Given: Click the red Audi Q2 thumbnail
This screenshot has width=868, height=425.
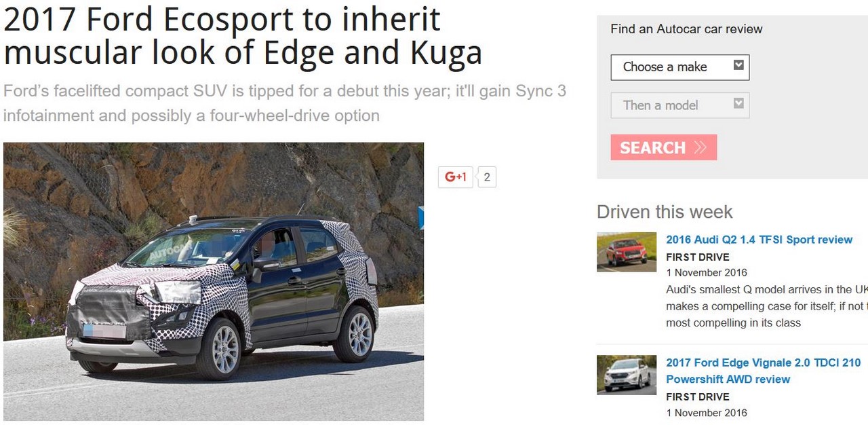Looking at the screenshot, I should pos(627,252).
